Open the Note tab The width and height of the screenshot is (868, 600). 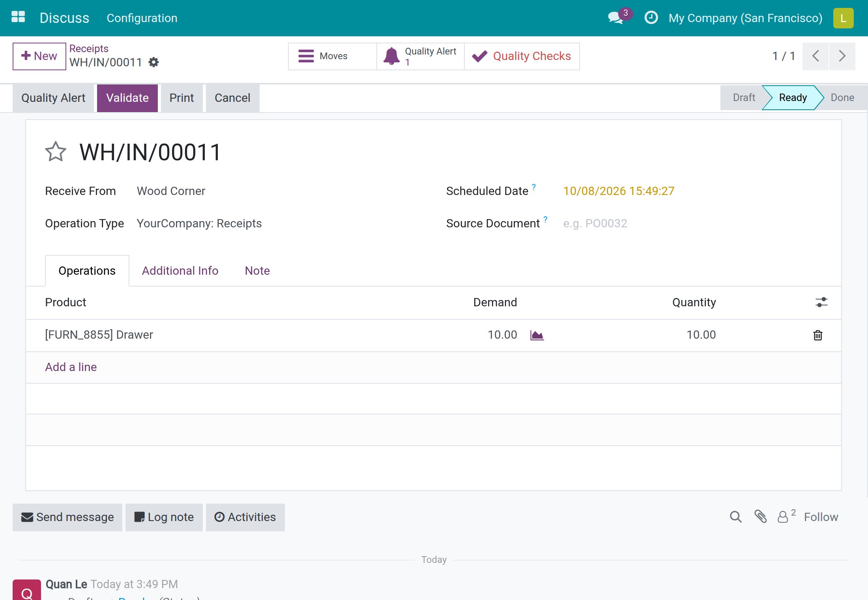pyautogui.click(x=257, y=271)
